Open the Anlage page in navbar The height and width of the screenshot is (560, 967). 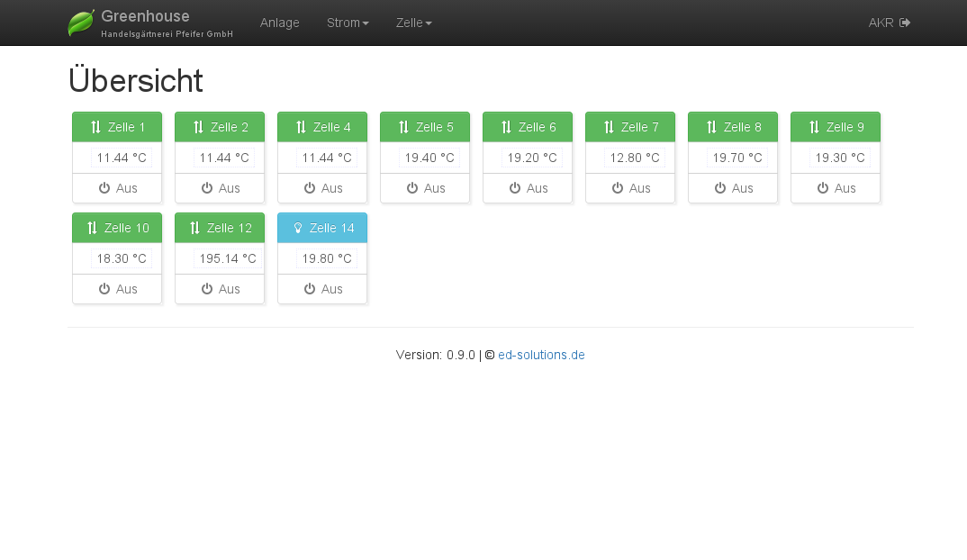pos(279,23)
